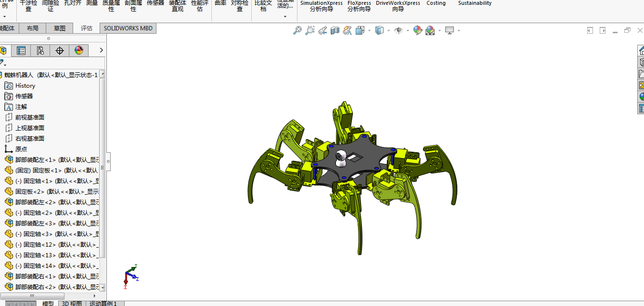This screenshot has height=306, width=644.
Task: Select 传感器 folder in feature tree
Action: tap(24, 96)
